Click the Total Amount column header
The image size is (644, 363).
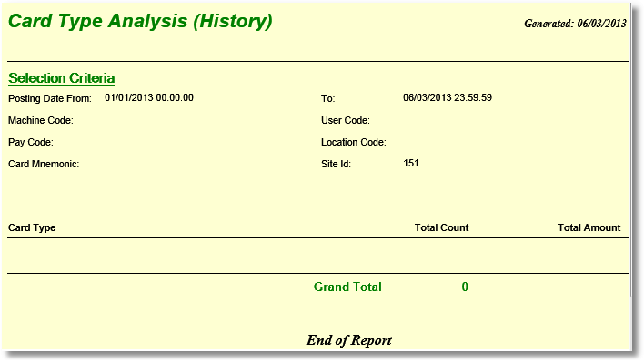point(589,227)
